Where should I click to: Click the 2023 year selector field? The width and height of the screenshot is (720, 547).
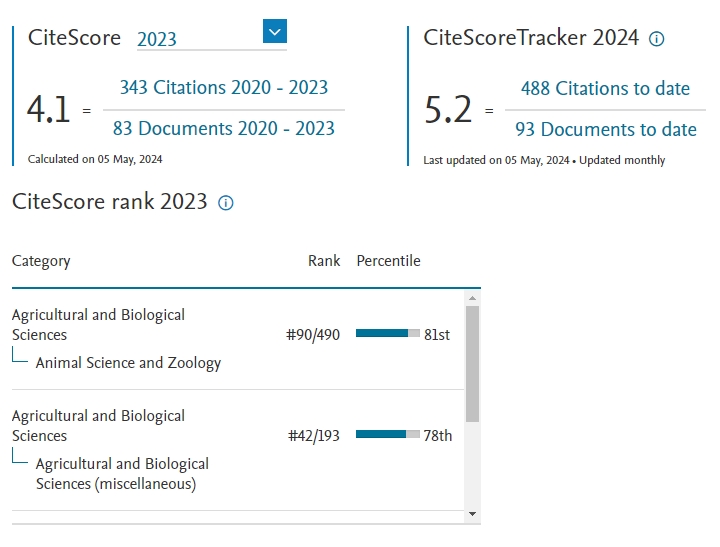tap(212, 38)
